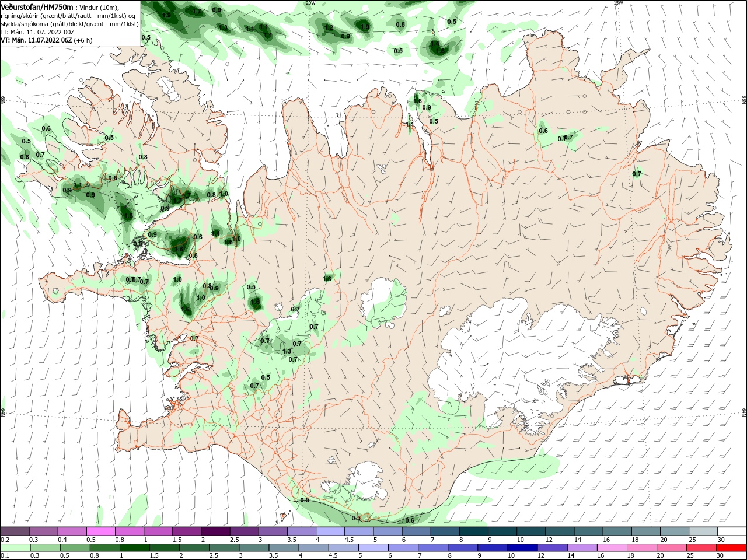
Task: Pick the white 30 mm snow legend swatch
Action: (732, 531)
